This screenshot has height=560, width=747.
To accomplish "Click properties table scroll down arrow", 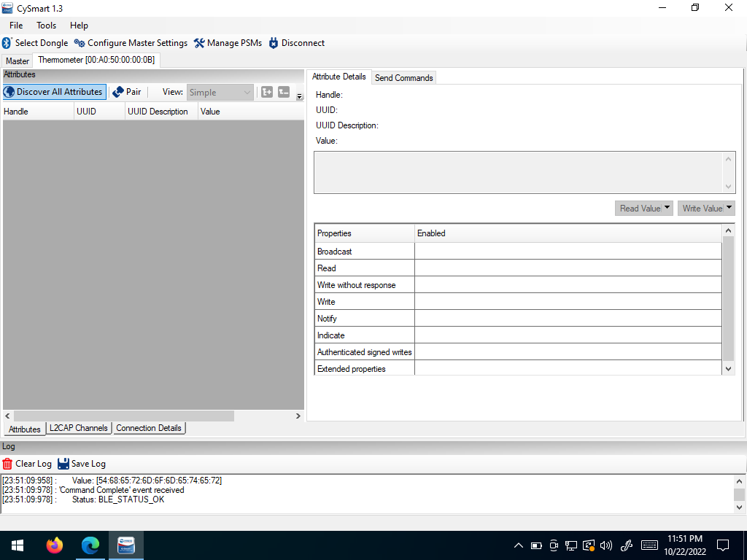I will pyautogui.click(x=729, y=368).
